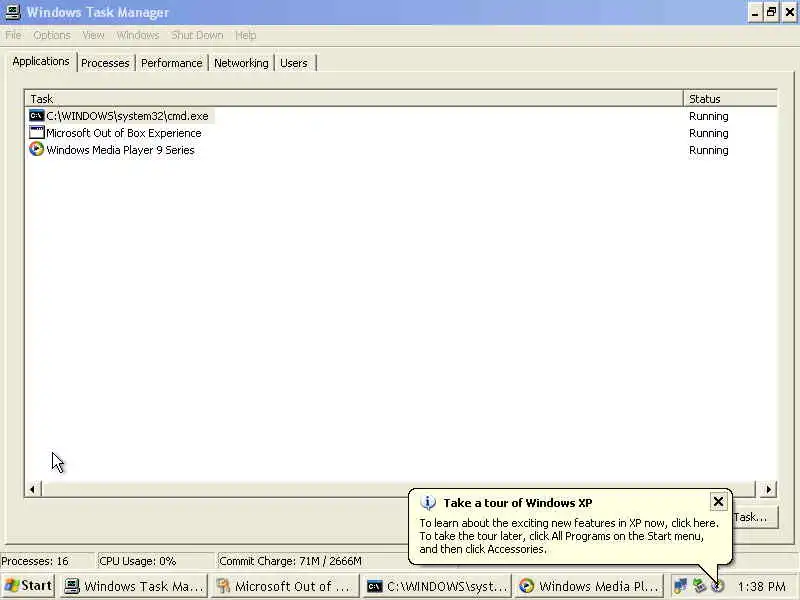800x600 pixels.
Task: Click the cmd.exe task icon in list
Action: [x=37, y=116]
